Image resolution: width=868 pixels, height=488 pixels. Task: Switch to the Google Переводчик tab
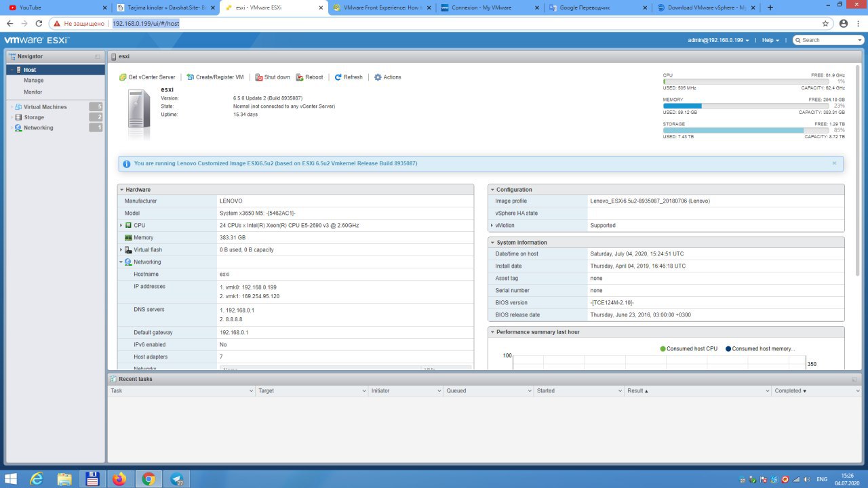[x=598, y=7]
